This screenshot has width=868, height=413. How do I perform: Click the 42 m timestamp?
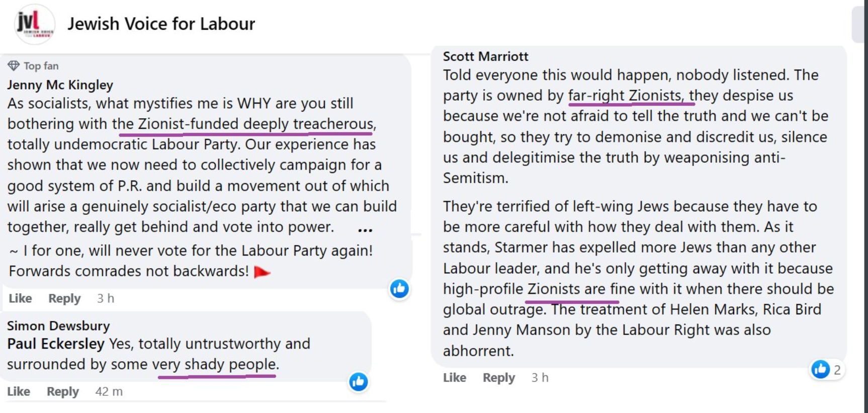point(109,391)
